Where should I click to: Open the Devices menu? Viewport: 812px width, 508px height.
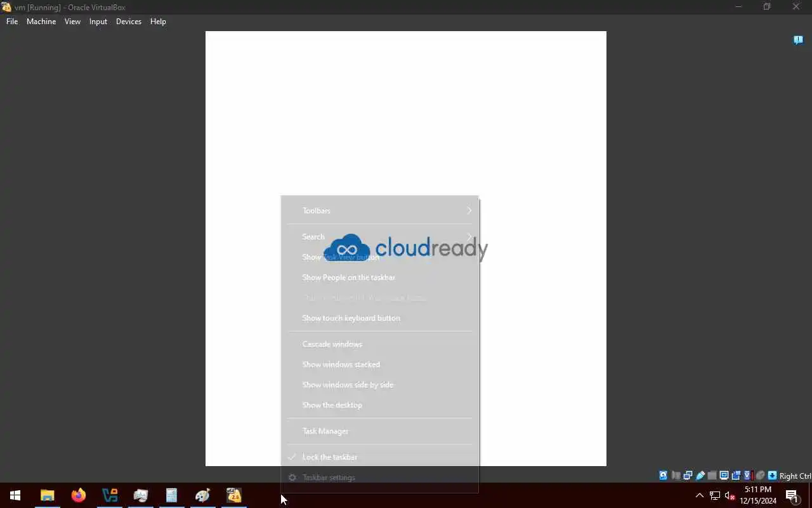pos(129,21)
